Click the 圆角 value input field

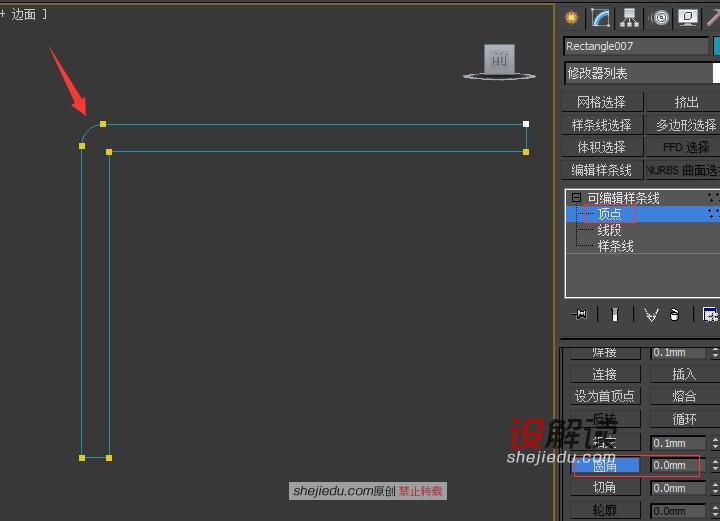[678, 466]
